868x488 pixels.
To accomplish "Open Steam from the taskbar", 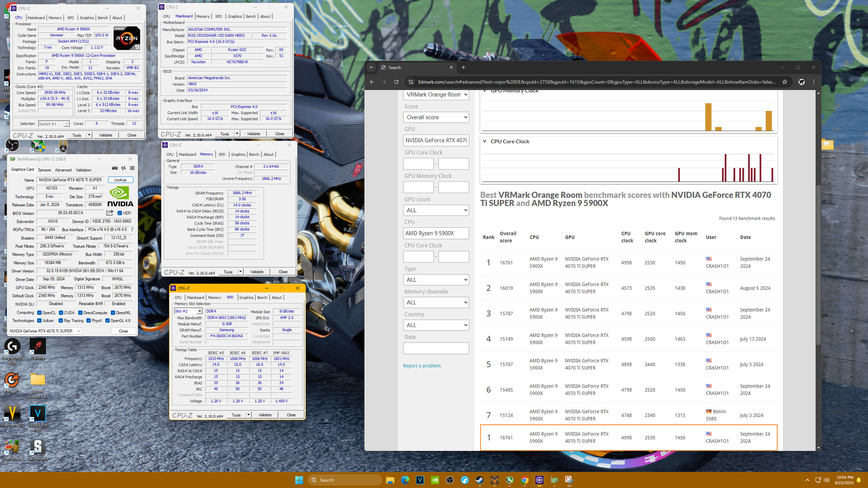I will click(480, 480).
